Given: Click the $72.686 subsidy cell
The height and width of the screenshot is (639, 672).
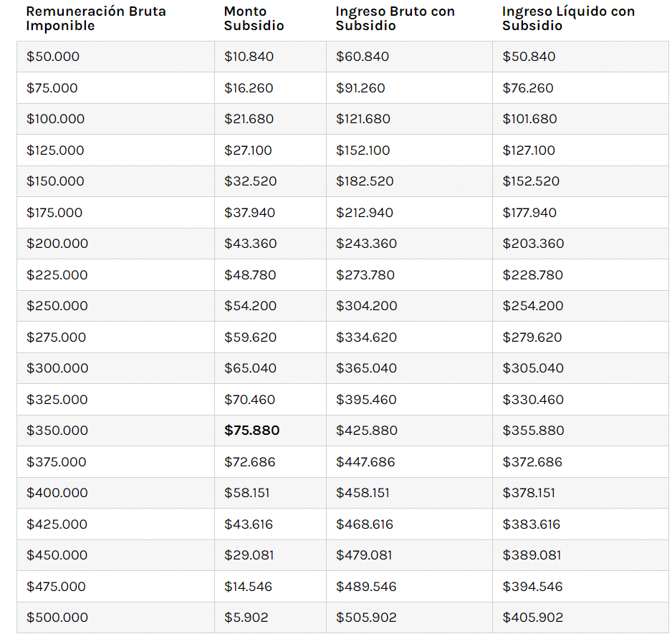Looking at the screenshot, I should coord(249,462).
